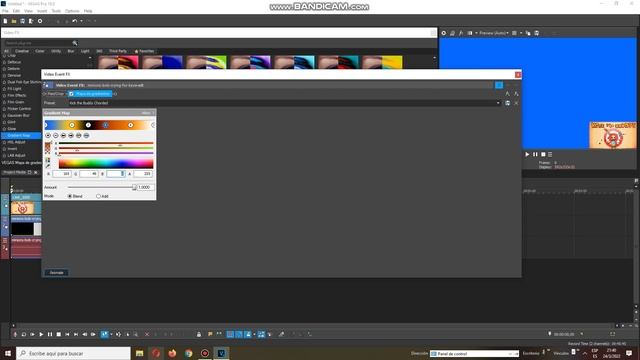Select the Blend mode radio button
640x360 pixels.
click(70, 196)
